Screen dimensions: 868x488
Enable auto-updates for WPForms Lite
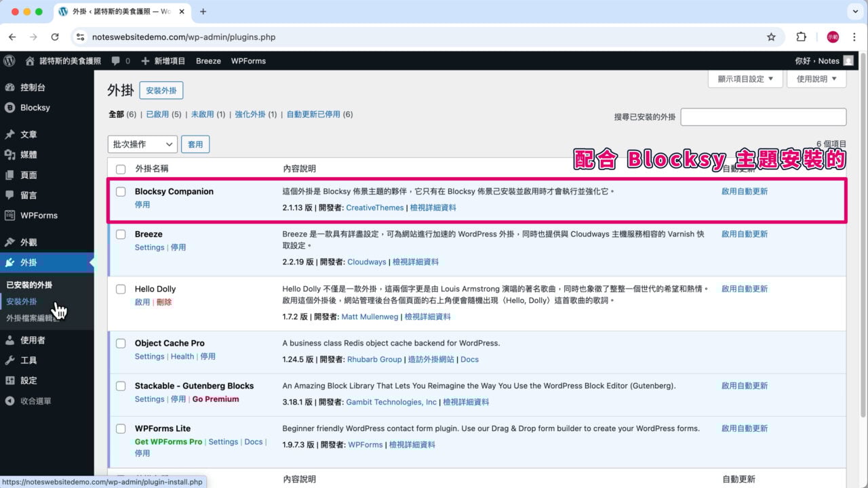coord(745,428)
